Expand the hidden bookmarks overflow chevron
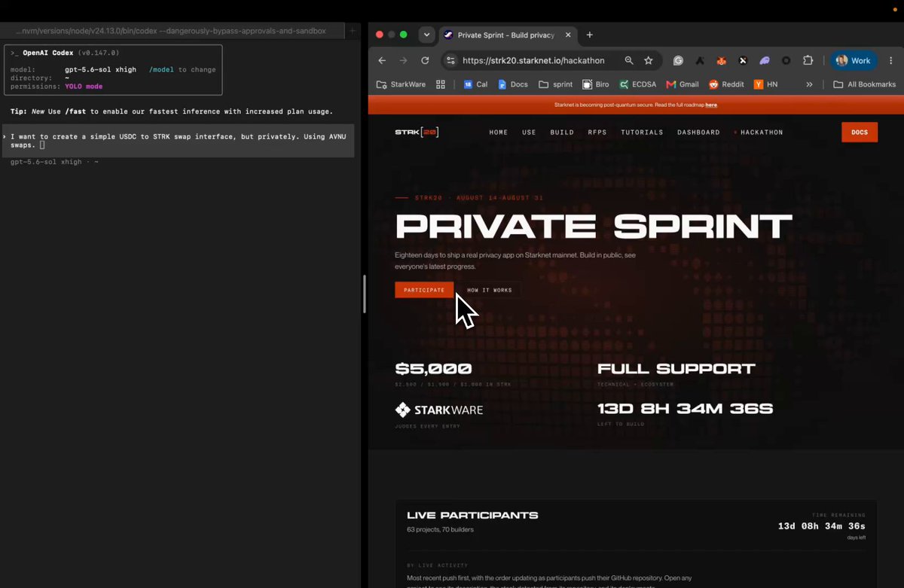Image resolution: width=904 pixels, height=588 pixels. coord(809,84)
